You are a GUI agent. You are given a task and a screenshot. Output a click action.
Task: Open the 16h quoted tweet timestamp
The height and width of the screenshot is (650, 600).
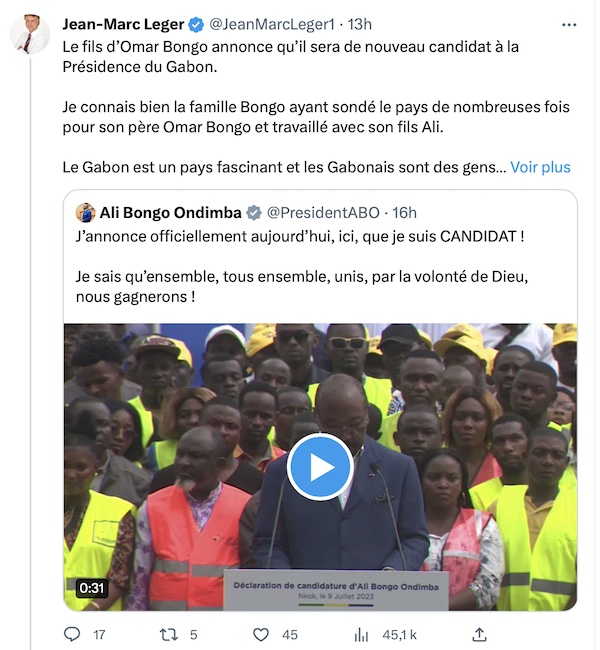404,213
